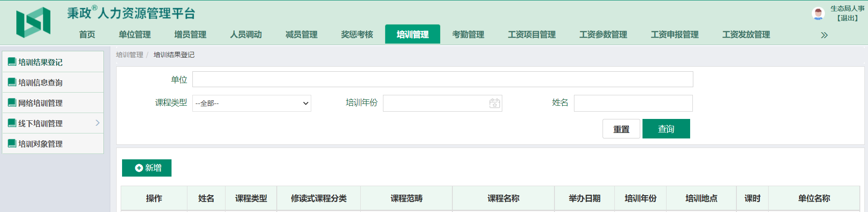The height and width of the screenshot is (212, 868).
Task: Add a new record with 新增
Action: 147,168
